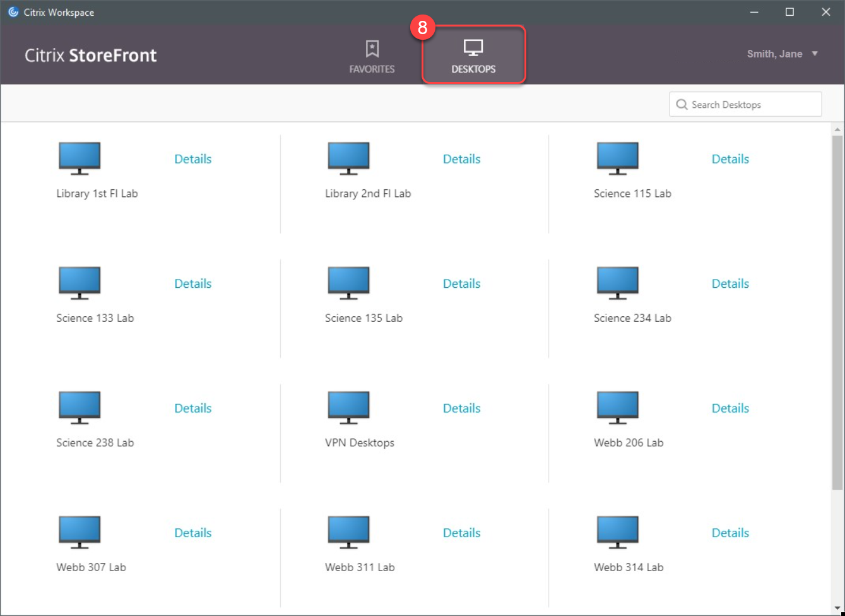View Details for Library 2nd Fl Lab
Image resolution: width=845 pixels, height=616 pixels.
tap(461, 159)
